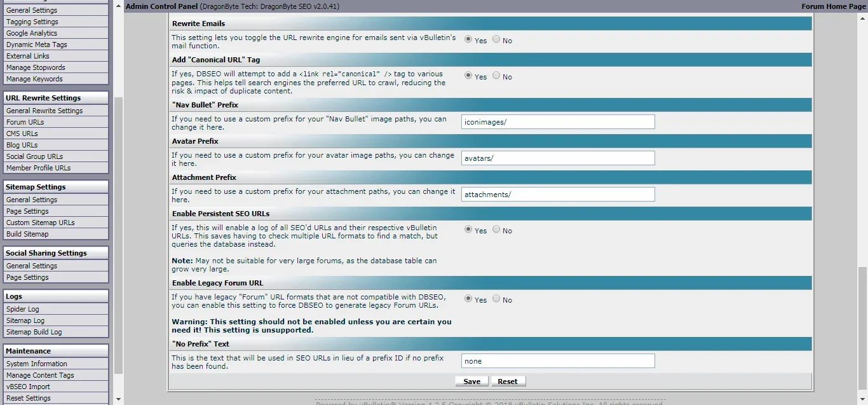Collapse the Maintenance section header
Viewport: 868px width, 405px height.
coord(55,351)
